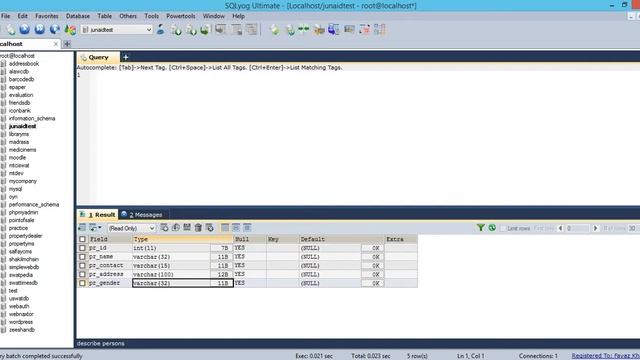640x360 pixels.
Task: Click the green refresh icon beside the filter
Action: pyautogui.click(x=492, y=228)
